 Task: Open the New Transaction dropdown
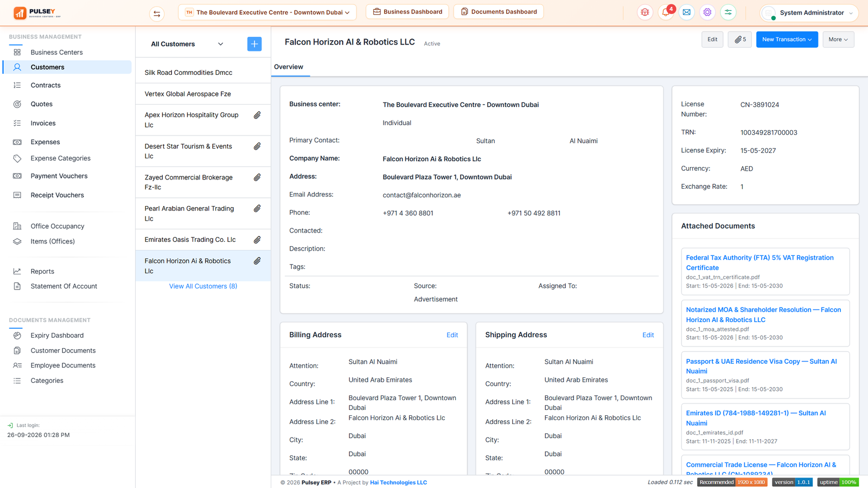(787, 40)
